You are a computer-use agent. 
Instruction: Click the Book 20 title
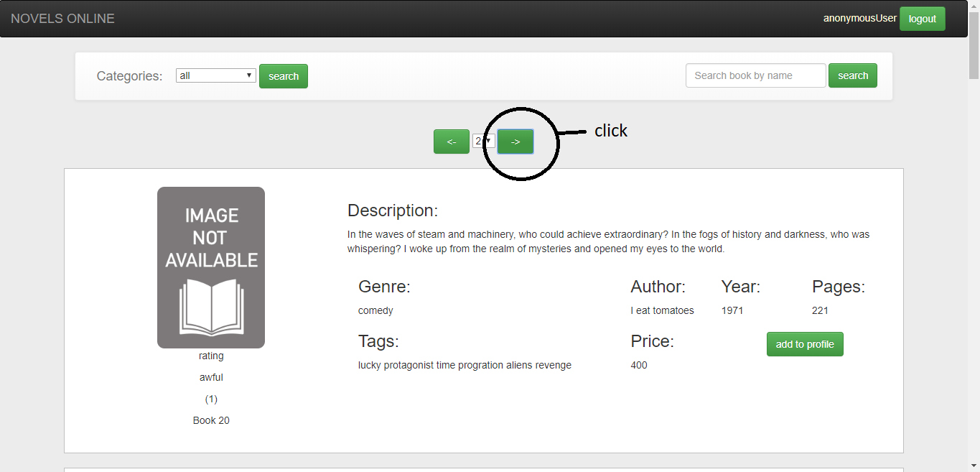tap(211, 420)
